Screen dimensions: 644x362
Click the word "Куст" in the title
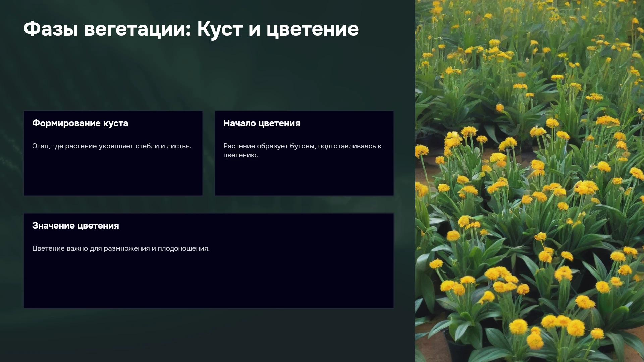pyautogui.click(x=220, y=29)
